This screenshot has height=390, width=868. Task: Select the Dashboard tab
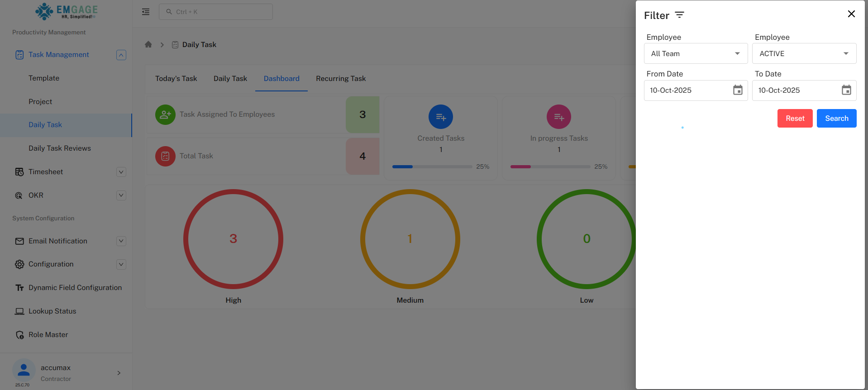281,79
